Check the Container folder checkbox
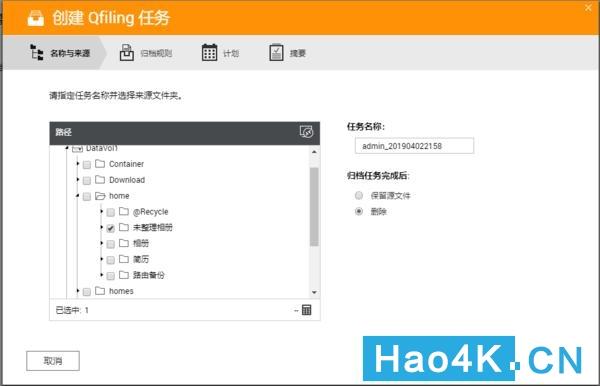Screen dimensions: 600x386 coord(87,164)
